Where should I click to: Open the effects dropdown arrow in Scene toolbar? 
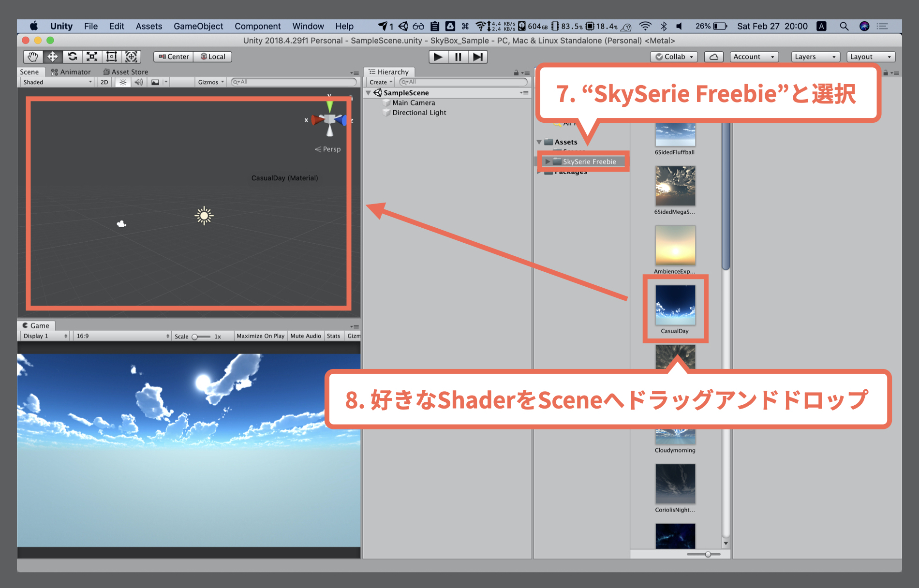click(x=166, y=82)
